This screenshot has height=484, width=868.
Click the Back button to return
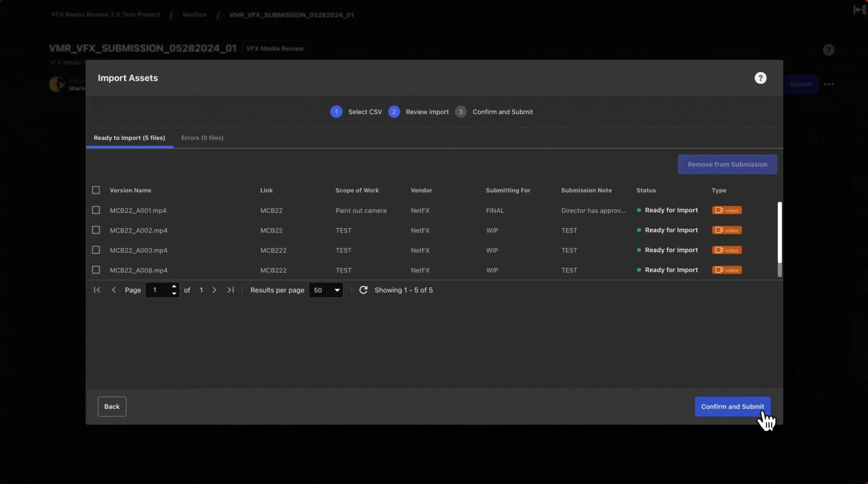click(112, 406)
